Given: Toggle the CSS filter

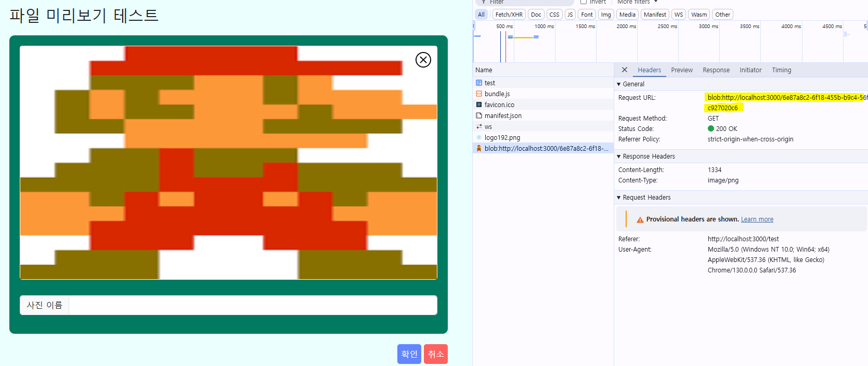Looking at the screenshot, I should (554, 15).
